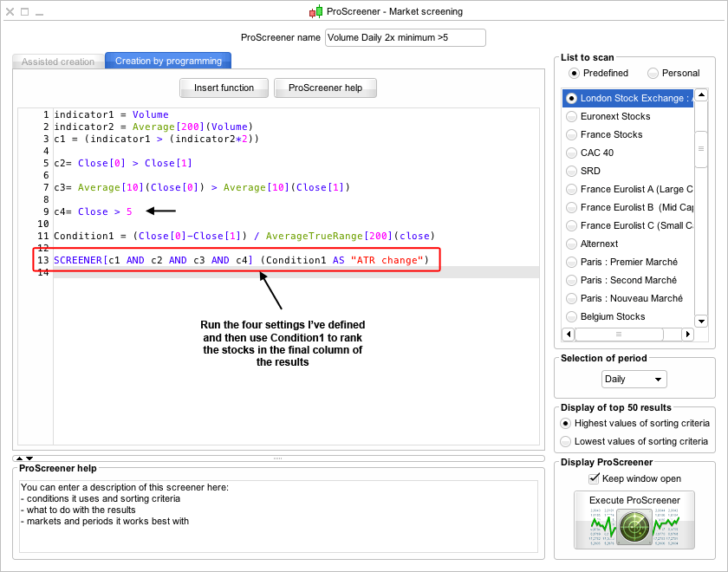Open the Daily period dropdown
The width and height of the screenshot is (728, 572).
coord(634,380)
